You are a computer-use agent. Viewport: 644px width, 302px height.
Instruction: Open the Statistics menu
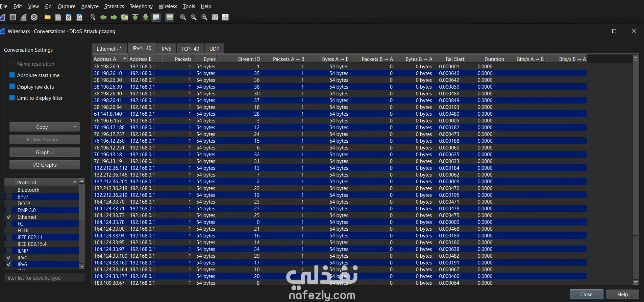114,6
